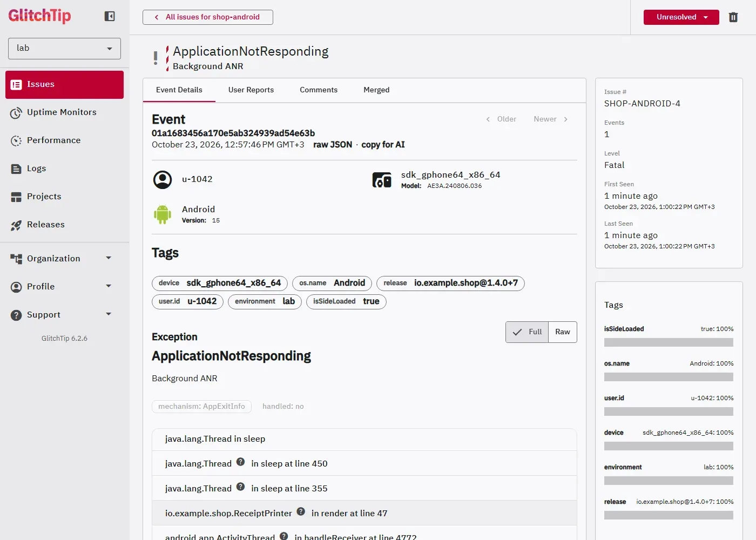Open the lab organization dropdown
This screenshot has height=540, width=756.
[x=64, y=49]
